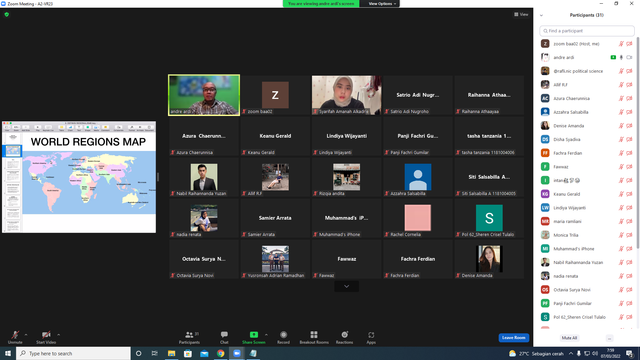640x360 pixels.
Task: Open the Participants panel toolbar button
Action: click(x=189, y=337)
